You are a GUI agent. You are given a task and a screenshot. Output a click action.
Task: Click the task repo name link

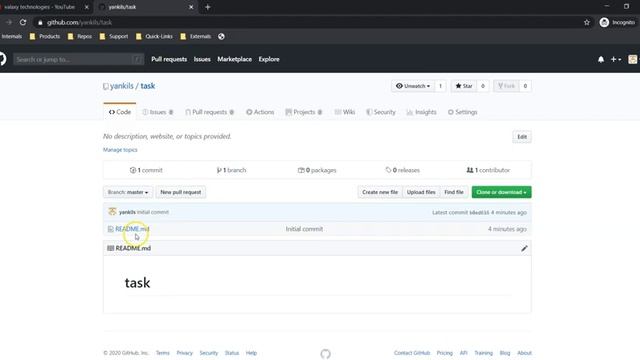(148, 86)
